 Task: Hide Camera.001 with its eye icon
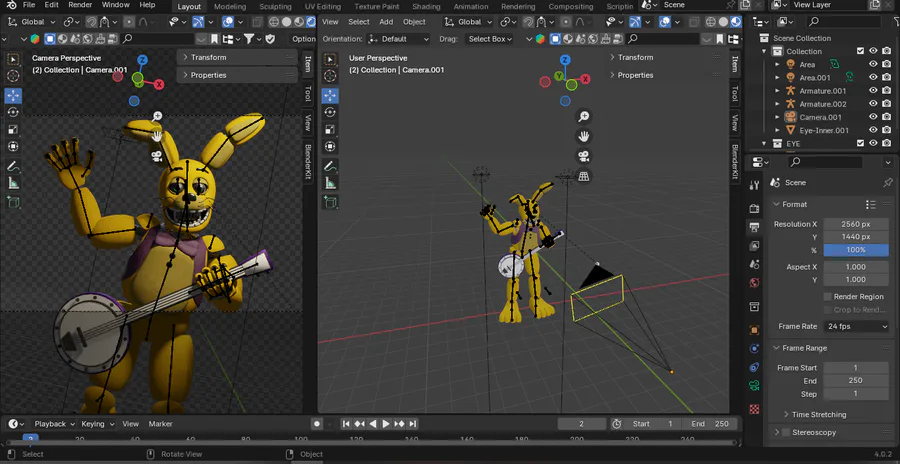(873, 117)
